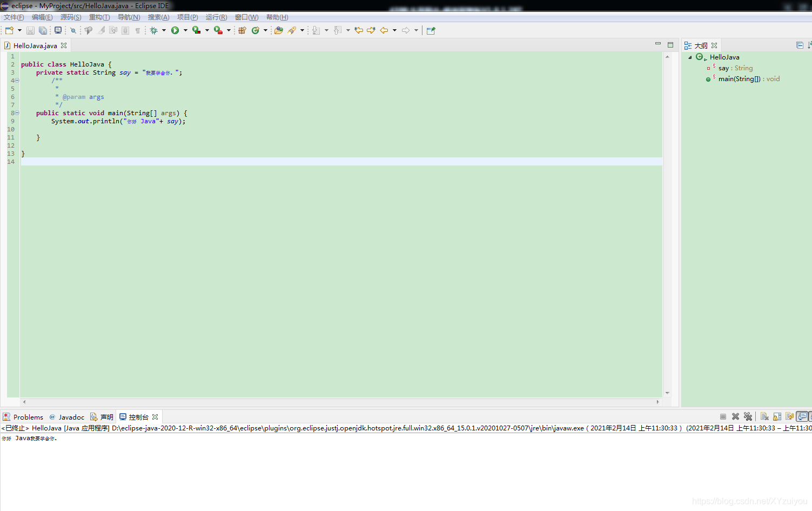This screenshot has width=812, height=511.
Task: Click editor horizontal scrollbar right arrow
Action: (x=657, y=402)
